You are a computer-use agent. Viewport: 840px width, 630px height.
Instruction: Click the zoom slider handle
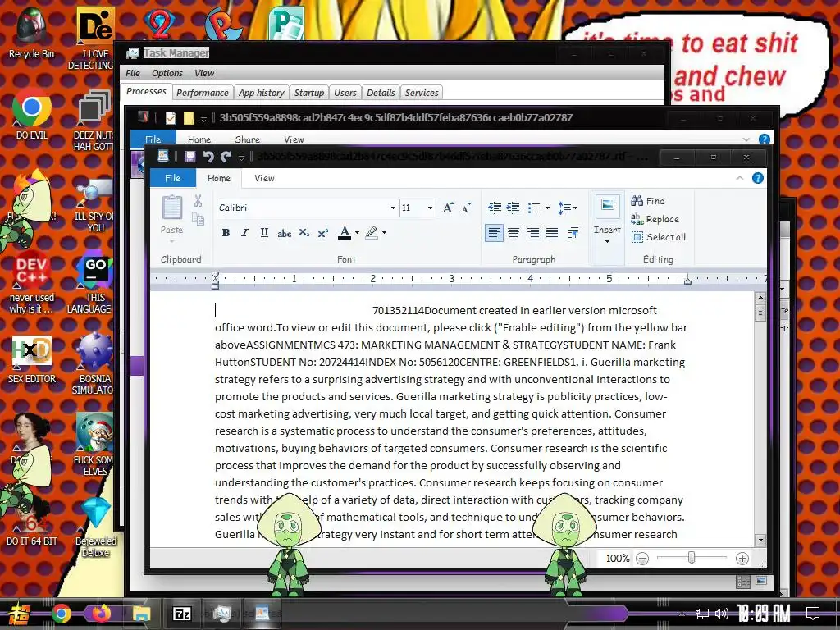point(692,558)
